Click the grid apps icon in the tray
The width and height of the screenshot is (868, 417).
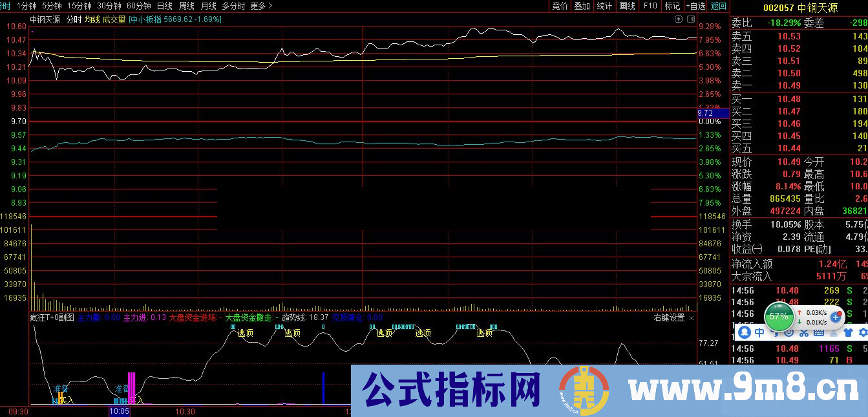[819, 332]
